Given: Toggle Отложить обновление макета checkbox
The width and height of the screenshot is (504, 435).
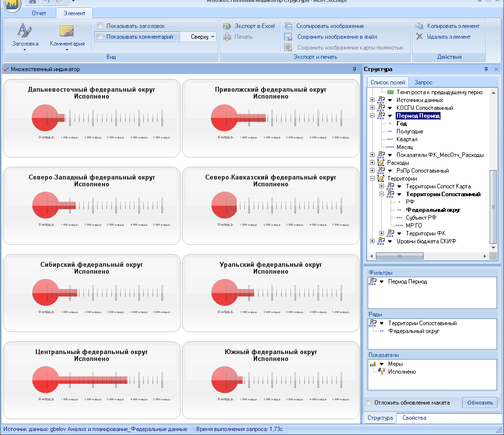Looking at the screenshot, I should [369, 402].
